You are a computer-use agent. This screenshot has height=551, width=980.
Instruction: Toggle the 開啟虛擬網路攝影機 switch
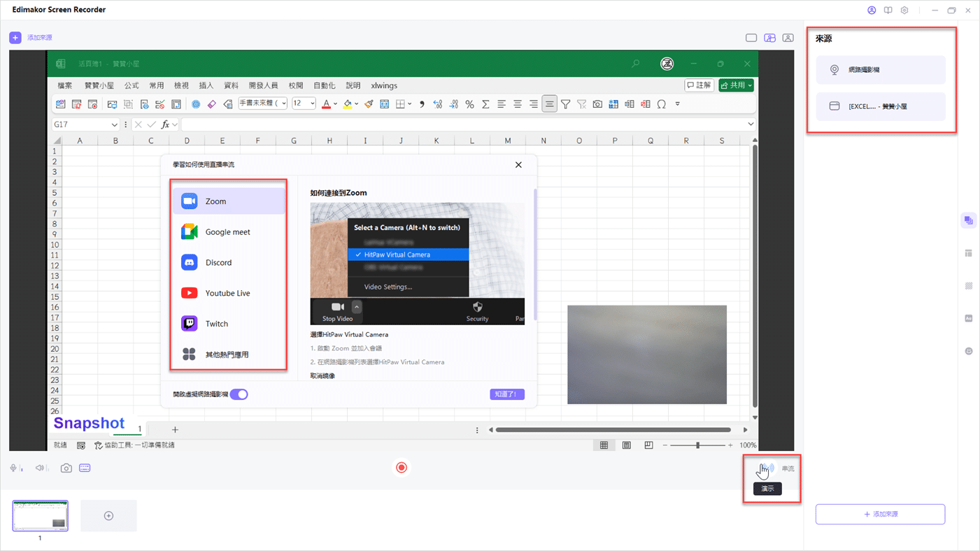tap(239, 394)
